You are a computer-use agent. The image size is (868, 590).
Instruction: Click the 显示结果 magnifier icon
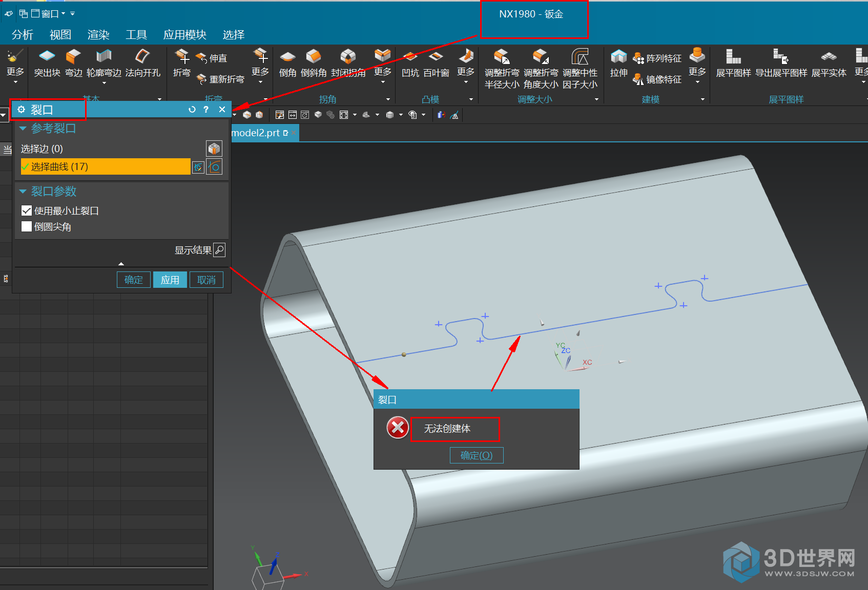(x=219, y=250)
